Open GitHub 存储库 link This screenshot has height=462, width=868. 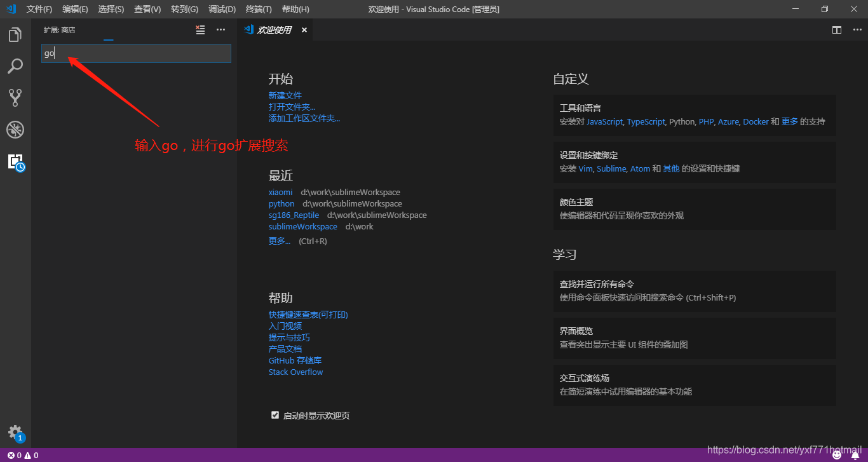[295, 360]
